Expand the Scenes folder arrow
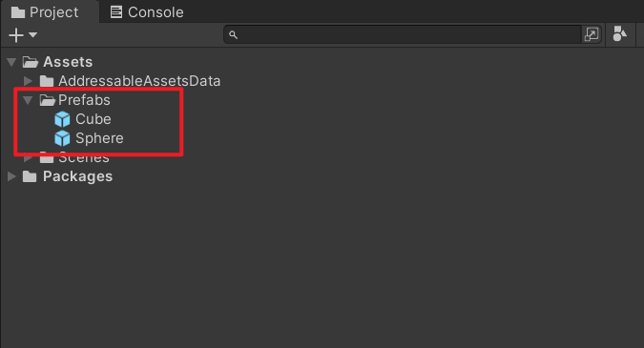 (28, 157)
